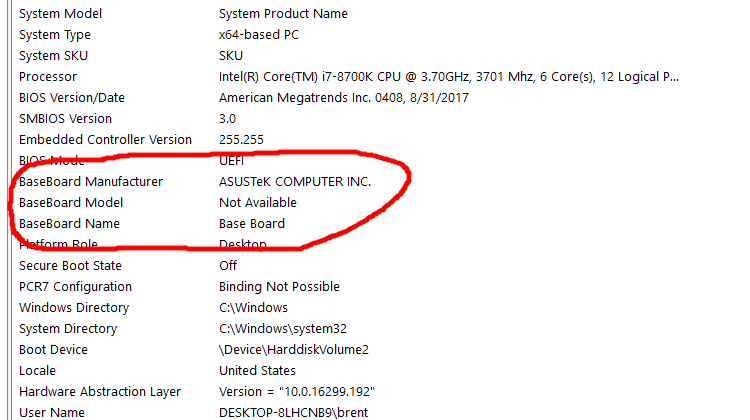Select the Boot Device row
The width and height of the screenshot is (750, 420).
378,350
